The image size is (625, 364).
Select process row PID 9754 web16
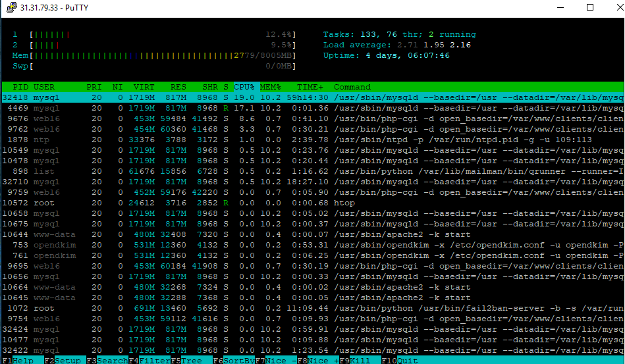pos(312,319)
